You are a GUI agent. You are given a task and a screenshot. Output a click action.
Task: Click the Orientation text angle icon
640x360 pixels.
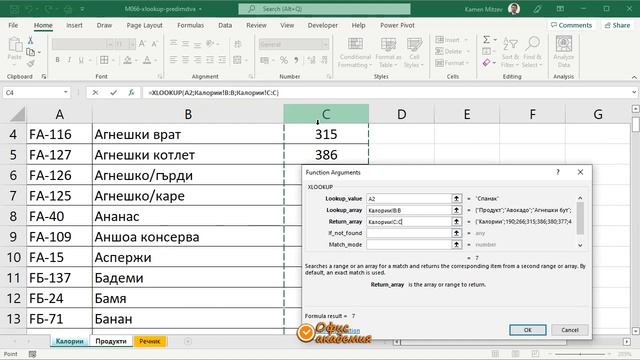pyautogui.click(x=211, y=44)
